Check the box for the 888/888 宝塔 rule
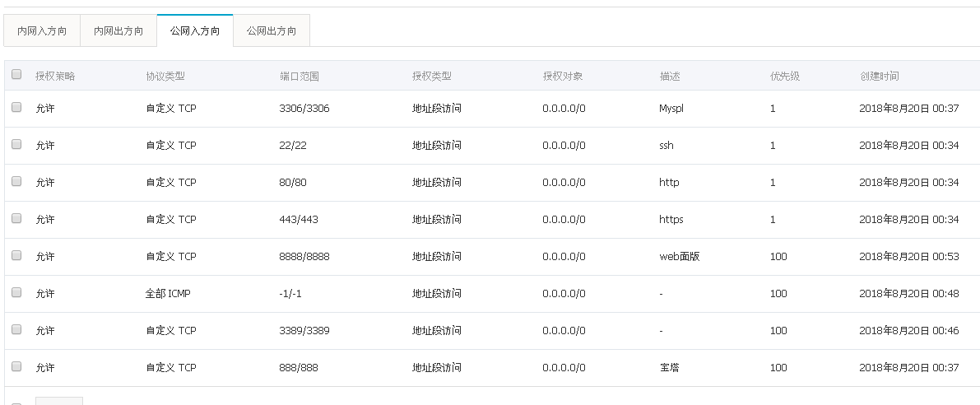The width and height of the screenshot is (980, 405). [16, 366]
